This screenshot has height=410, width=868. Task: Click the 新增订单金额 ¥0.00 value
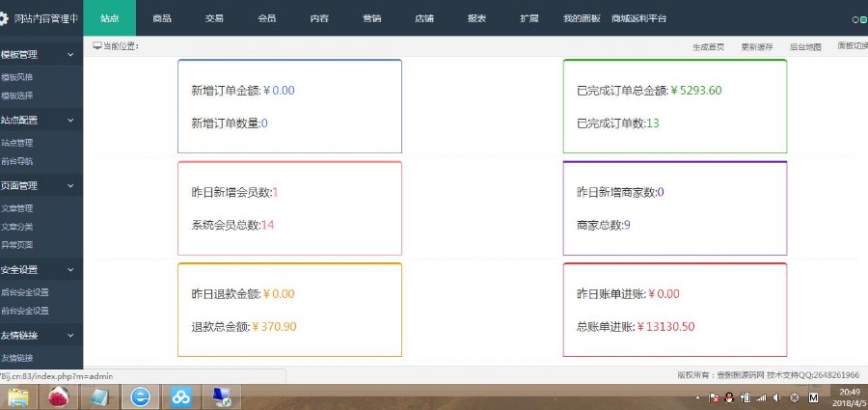click(279, 91)
